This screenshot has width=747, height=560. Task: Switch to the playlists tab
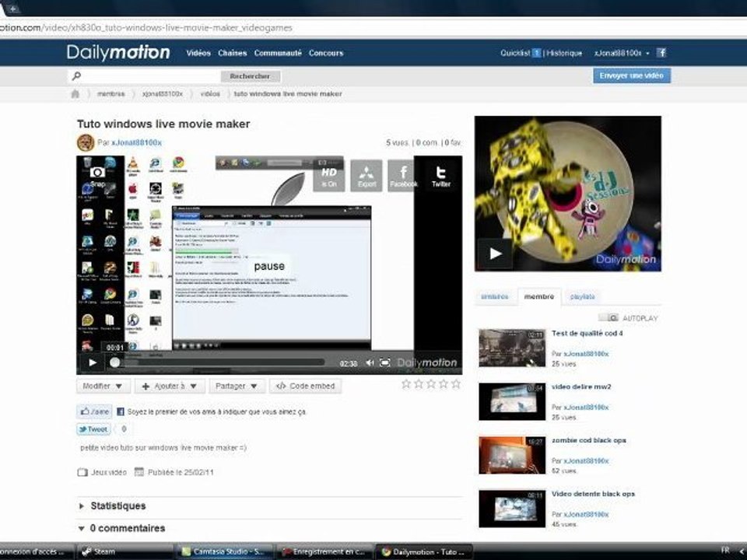pyautogui.click(x=582, y=296)
